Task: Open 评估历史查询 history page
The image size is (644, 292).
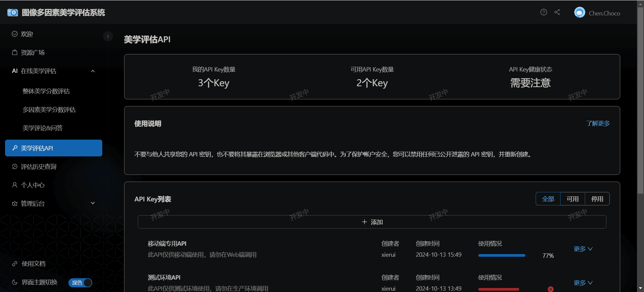Action: click(x=38, y=167)
